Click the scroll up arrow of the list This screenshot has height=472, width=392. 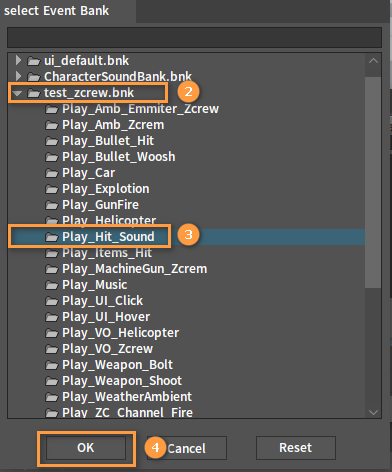373,61
